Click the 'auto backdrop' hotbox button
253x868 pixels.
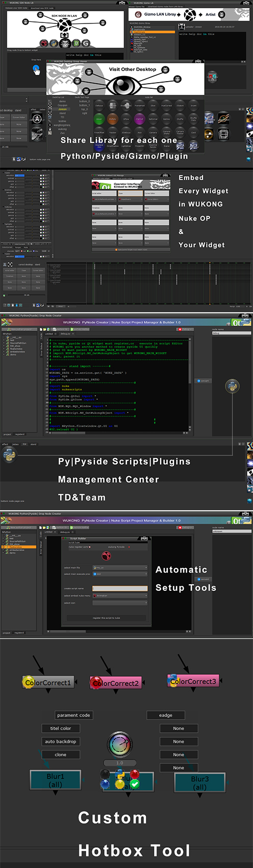click(x=61, y=741)
